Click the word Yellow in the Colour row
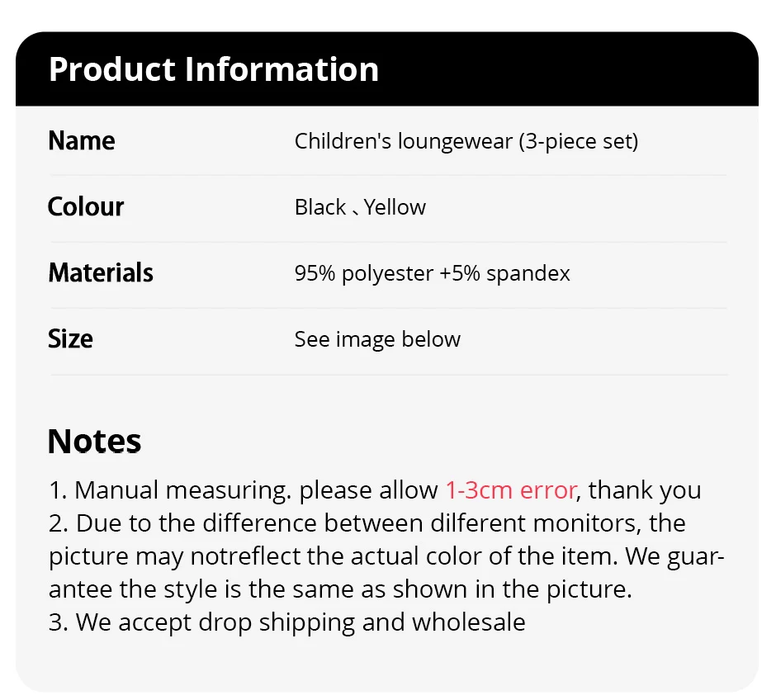The image size is (776, 700). 395,207
